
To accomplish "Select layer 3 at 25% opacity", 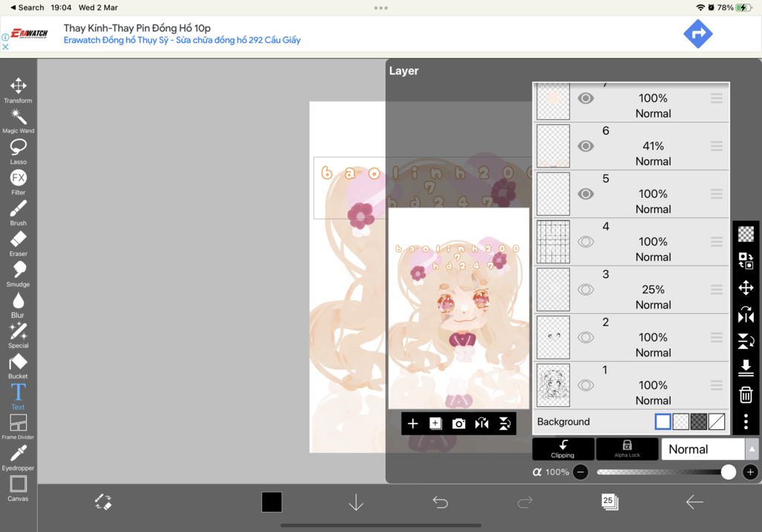I will tap(631, 289).
